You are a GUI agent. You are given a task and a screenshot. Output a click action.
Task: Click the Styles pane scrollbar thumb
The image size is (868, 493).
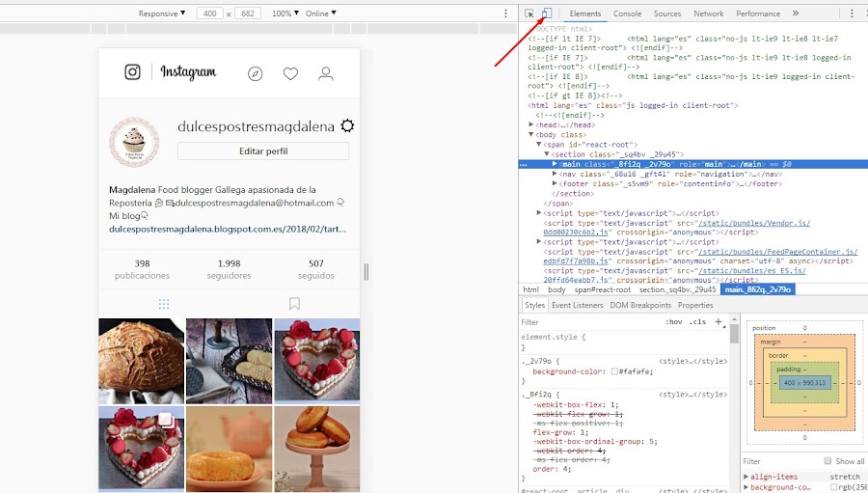(x=734, y=334)
